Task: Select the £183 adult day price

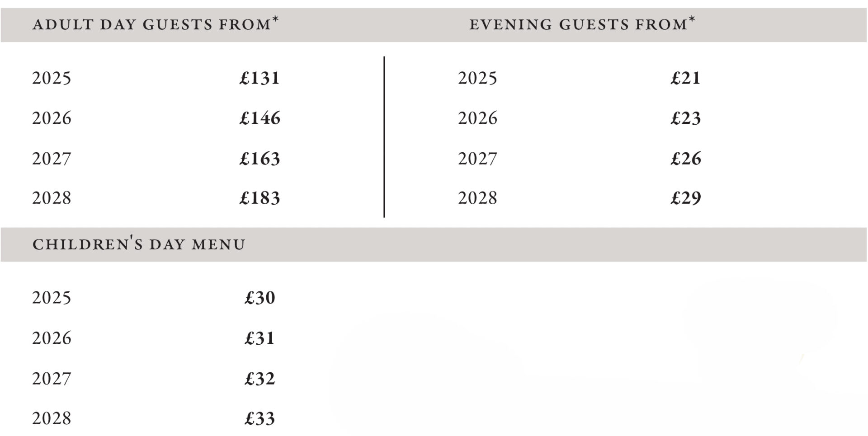Action: point(260,198)
